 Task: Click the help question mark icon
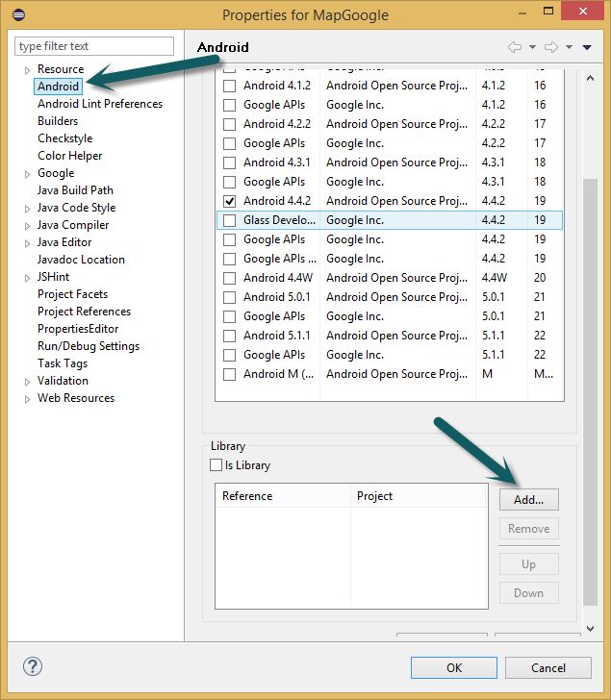(x=33, y=666)
